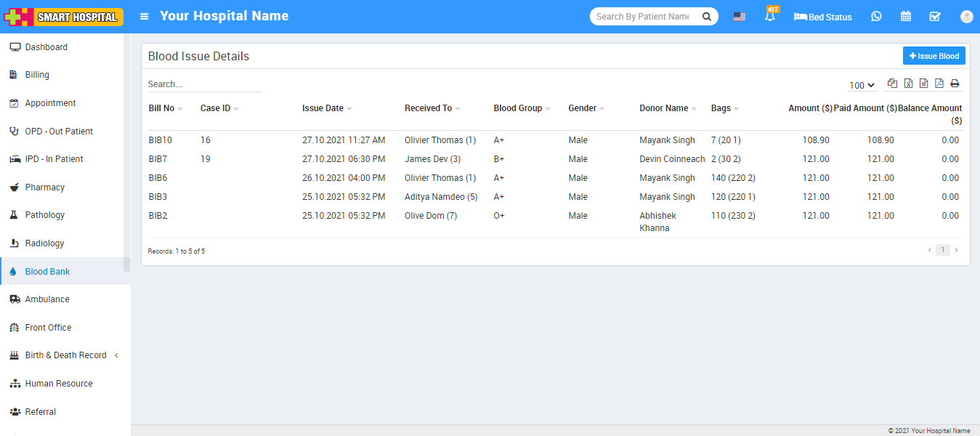This screenshot has width=980, height=436.
Task: Click the table Search field
Action: click(x=204, y=84)
